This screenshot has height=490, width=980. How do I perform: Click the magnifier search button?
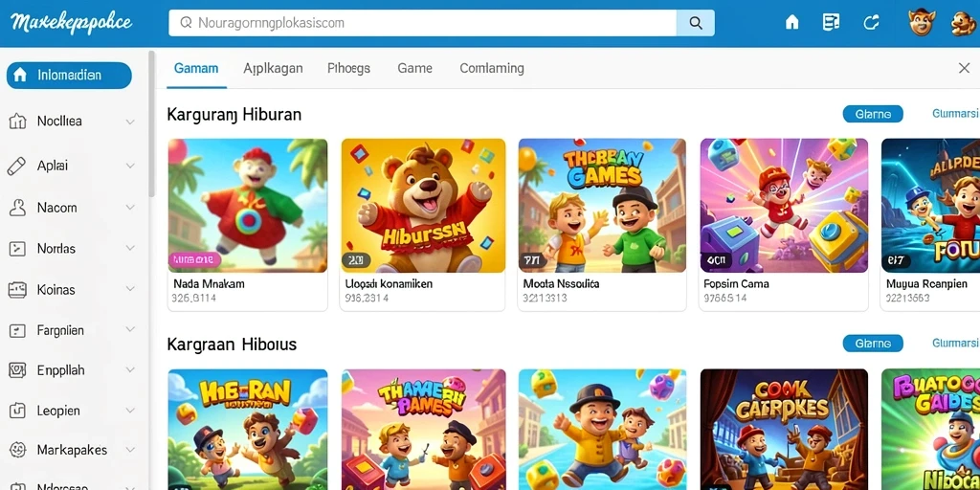pyautogui.click(x=696, y=23)
